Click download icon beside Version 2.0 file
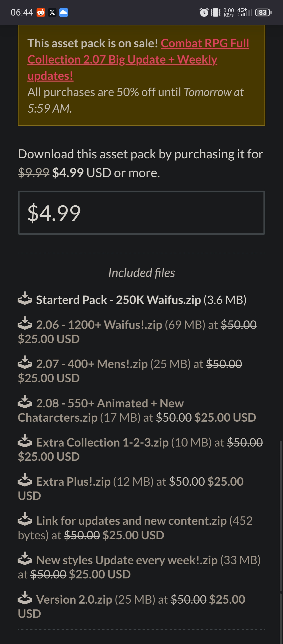Viewport: 283px width, 644px height. coord(25,598)
